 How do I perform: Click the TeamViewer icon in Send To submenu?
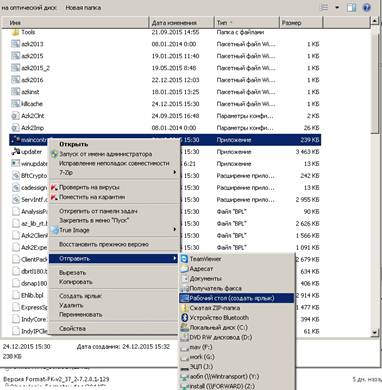pyautogui.click(x=184, y=259)
